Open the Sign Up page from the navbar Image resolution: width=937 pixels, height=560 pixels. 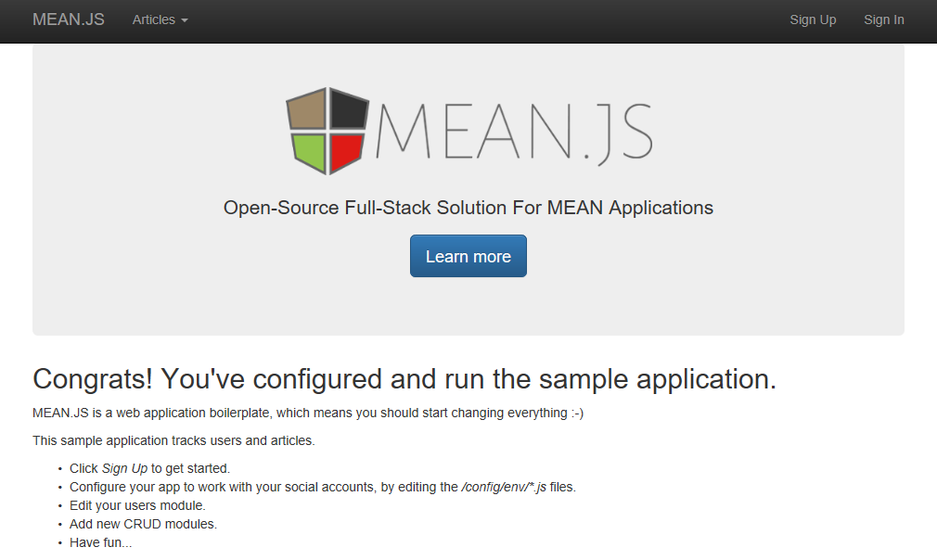coord(813,19)
